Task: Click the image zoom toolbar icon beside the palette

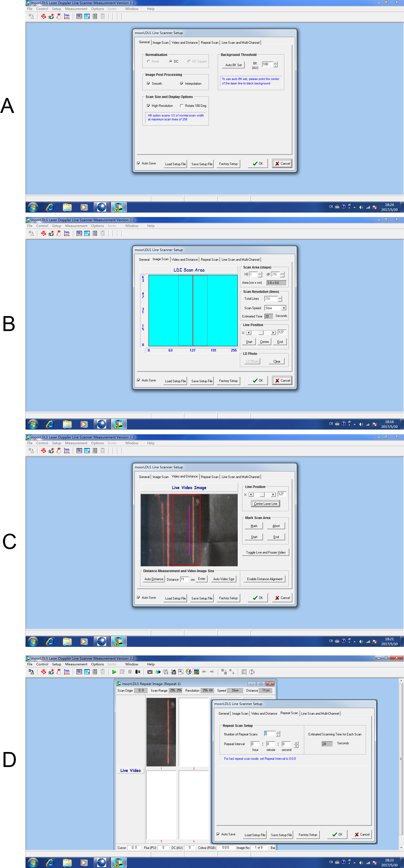Action: pos(181,671)
